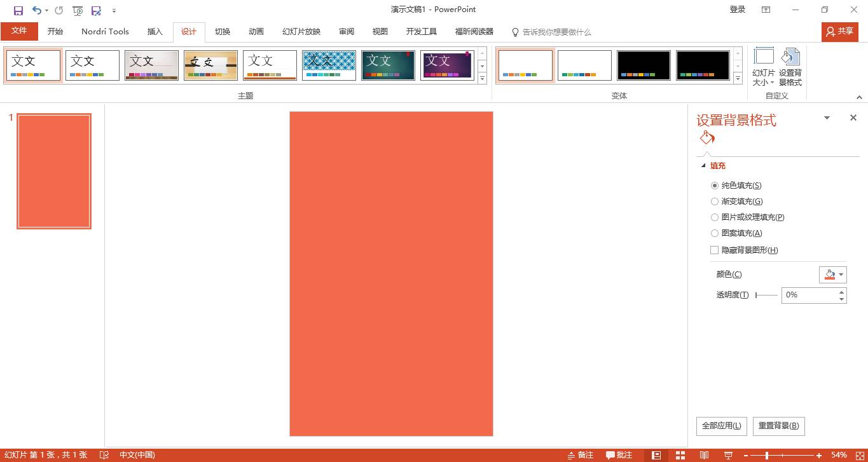The image size is (868, 462).
Task: Start slideshow from beginning via quick access icon
Action: [78, 10]
